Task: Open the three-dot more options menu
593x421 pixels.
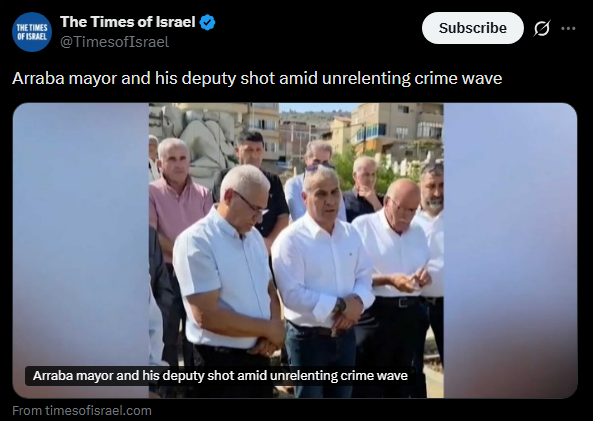Action: coord(568,28)
